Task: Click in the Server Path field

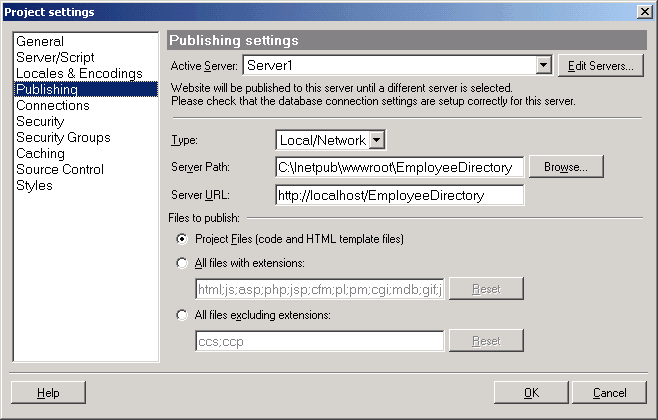Action: click(399, 167)
